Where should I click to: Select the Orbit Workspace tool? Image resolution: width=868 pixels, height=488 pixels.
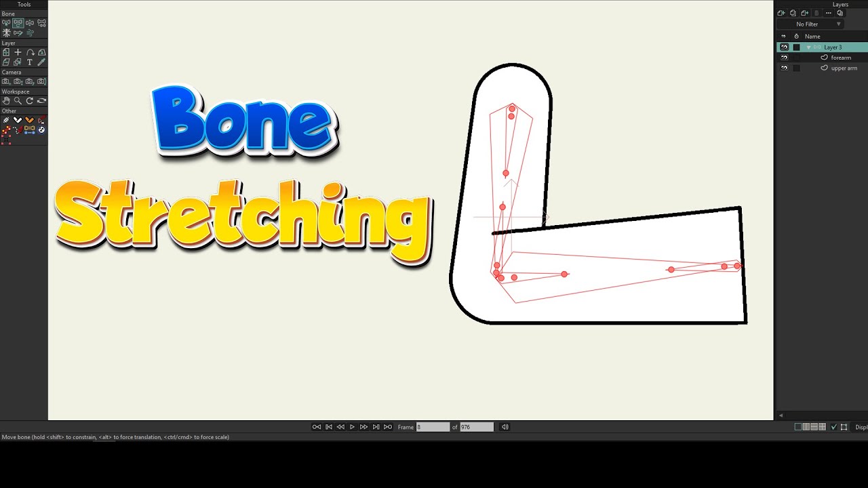tap(42, 100)
